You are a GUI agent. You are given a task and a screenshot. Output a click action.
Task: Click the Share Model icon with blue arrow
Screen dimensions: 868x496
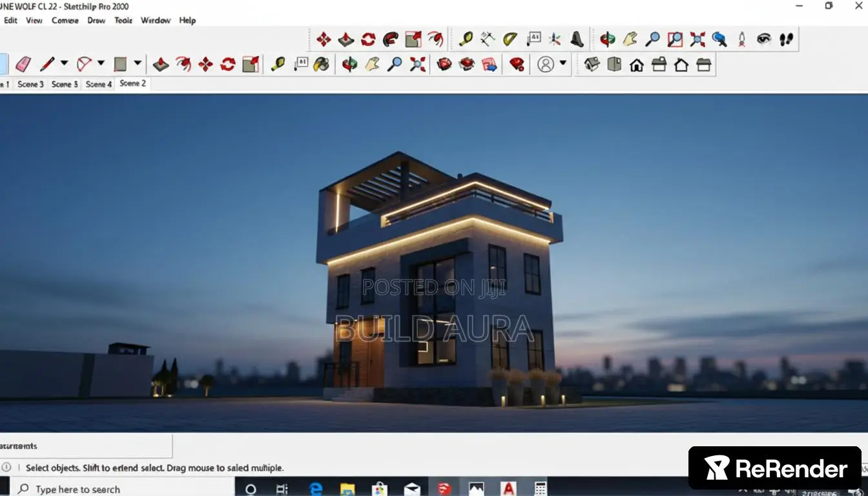pyautogui.click(x=490, y=64)
